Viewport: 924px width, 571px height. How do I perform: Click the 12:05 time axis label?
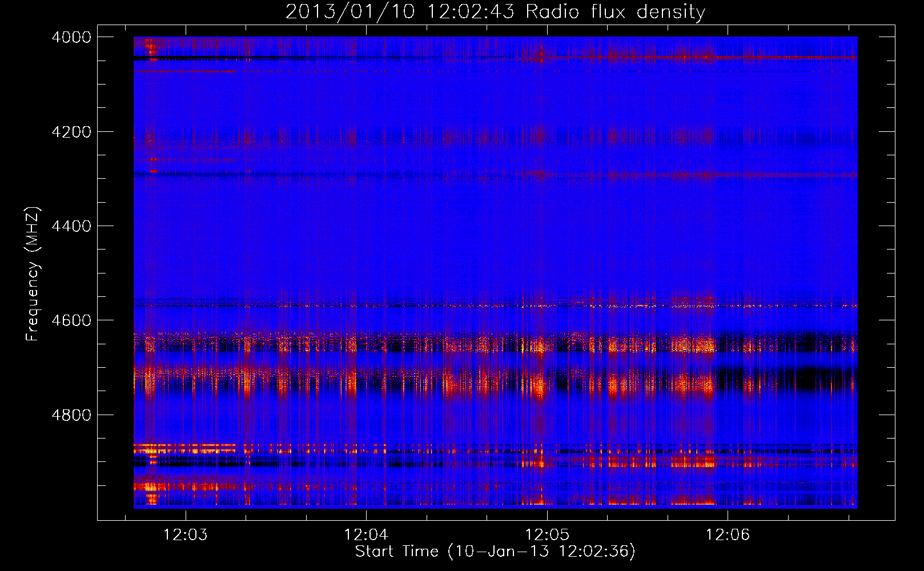(547, 535)
